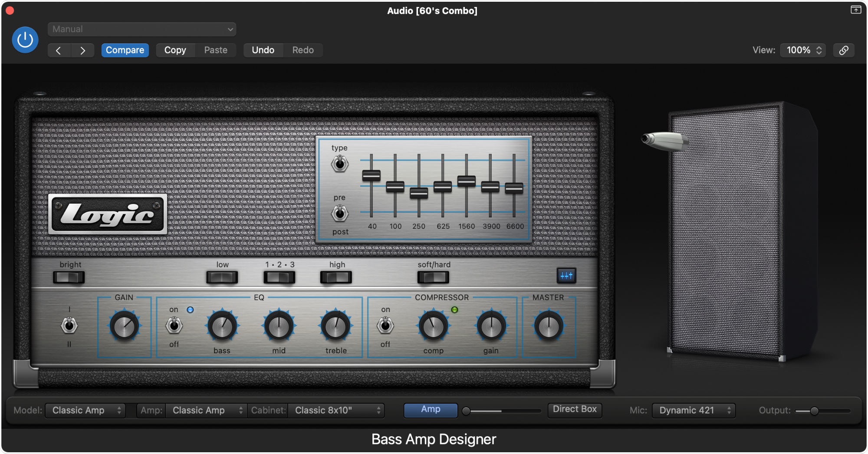Click the GAIN knob
Screen dimensions: 868x454
124,326
